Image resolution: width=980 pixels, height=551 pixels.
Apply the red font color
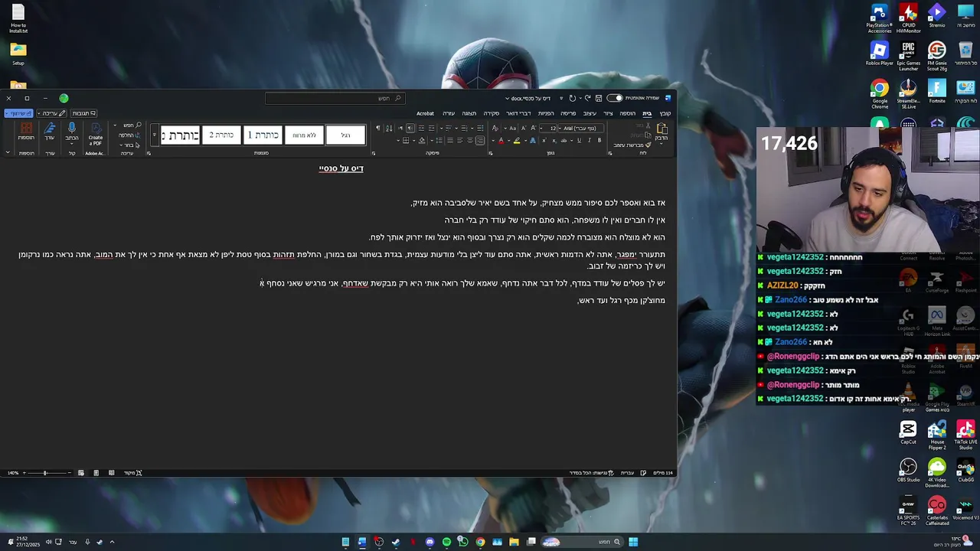coord(501,141)
